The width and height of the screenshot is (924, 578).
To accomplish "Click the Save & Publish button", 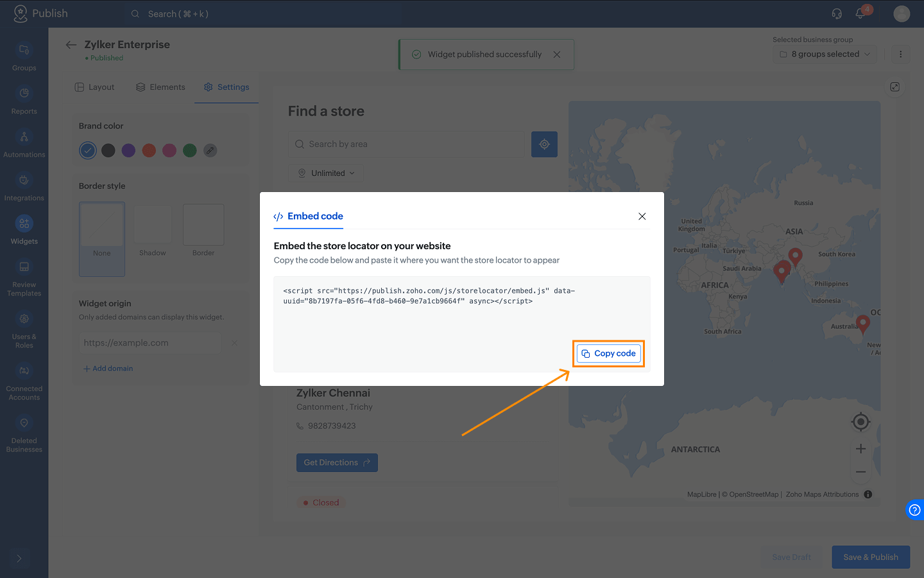I will pos(871,557).
